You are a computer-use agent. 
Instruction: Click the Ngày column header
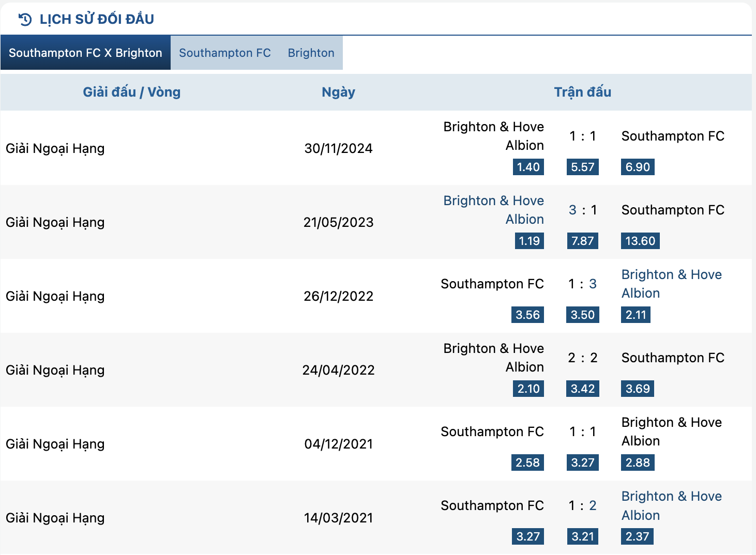[x=339, y=92]
